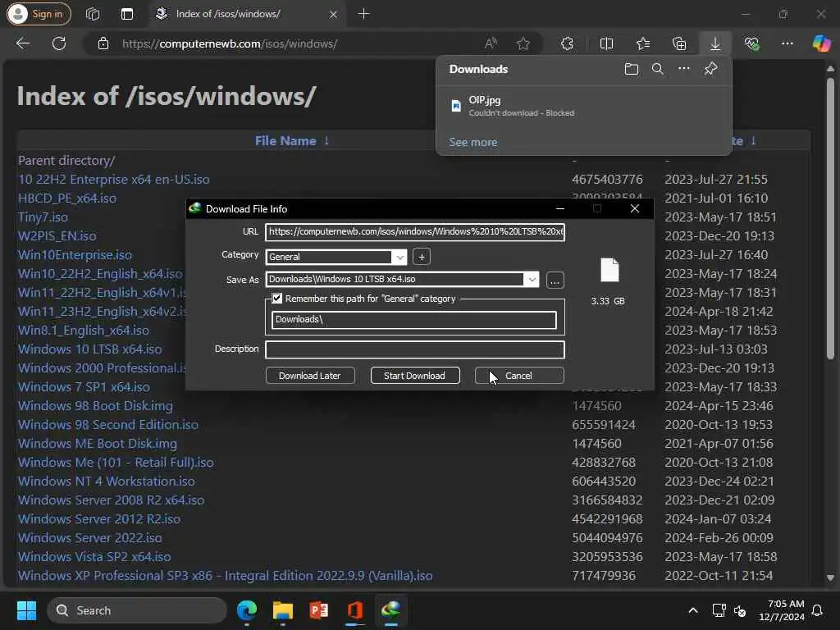Toggle Split screen icon in toolbar

[x=606, y=43]
